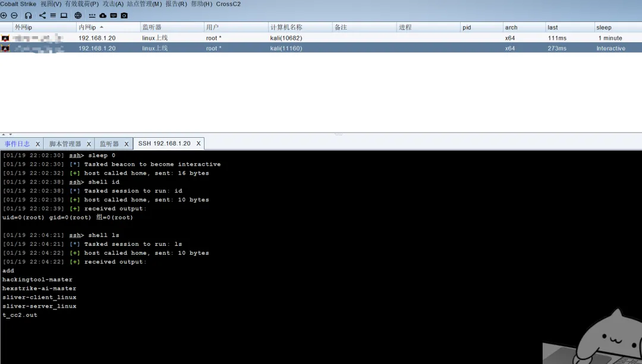Click 't_cc2.out' in console output
Viewport: 642px width, 364px height.
(x=20, y=315)
